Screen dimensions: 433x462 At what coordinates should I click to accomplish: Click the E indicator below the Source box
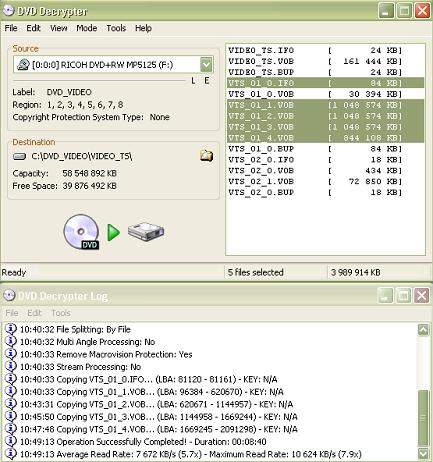207,81
